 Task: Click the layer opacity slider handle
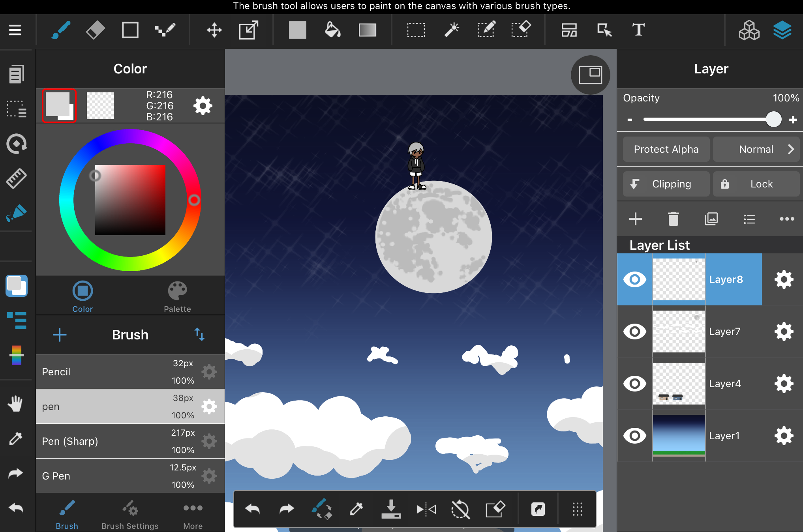pos(773,119)
